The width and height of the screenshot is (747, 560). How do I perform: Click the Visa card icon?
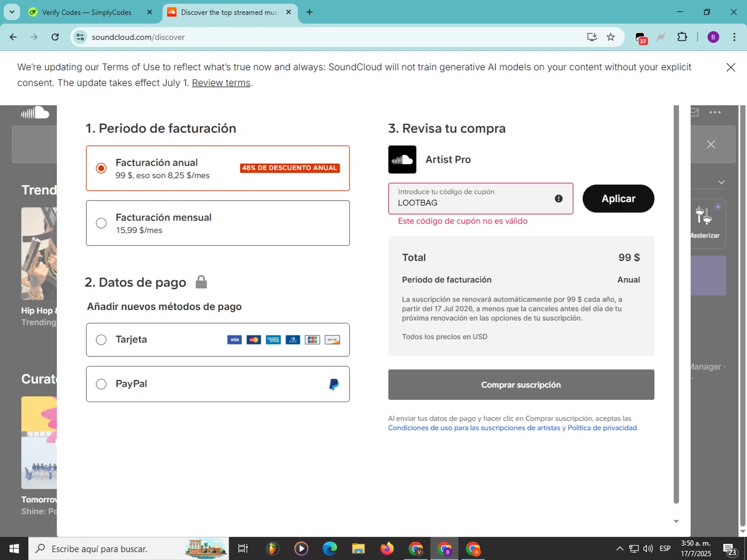click(x=234, y=340)
